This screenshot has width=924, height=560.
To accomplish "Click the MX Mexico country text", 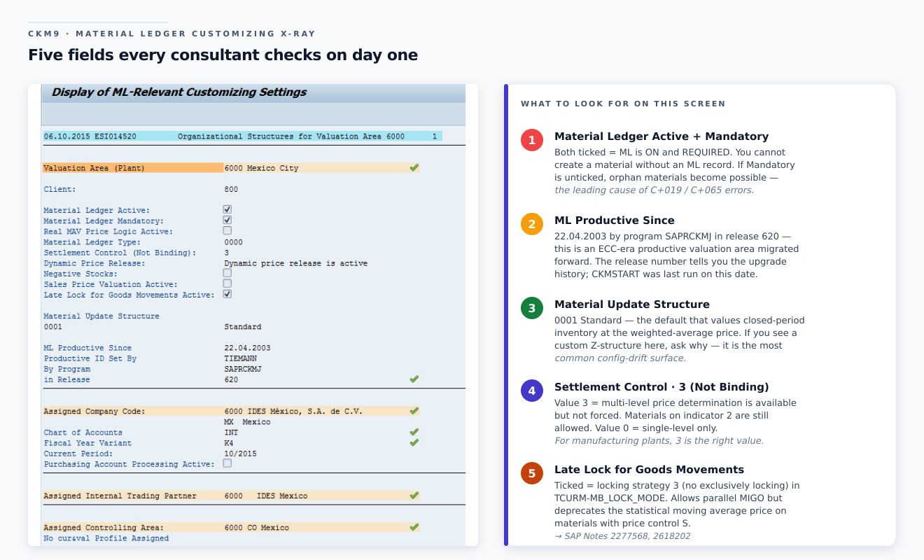I will [247, 422].
